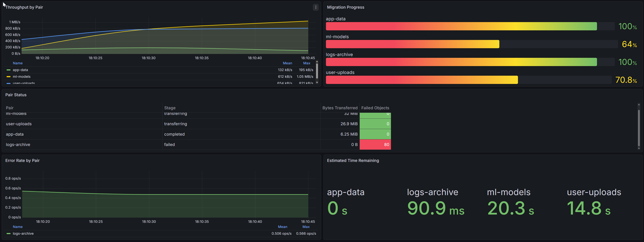Open the Throughput by Pair panel kebab menu
Screen dimensions: 644x242
tap(316, 7)
